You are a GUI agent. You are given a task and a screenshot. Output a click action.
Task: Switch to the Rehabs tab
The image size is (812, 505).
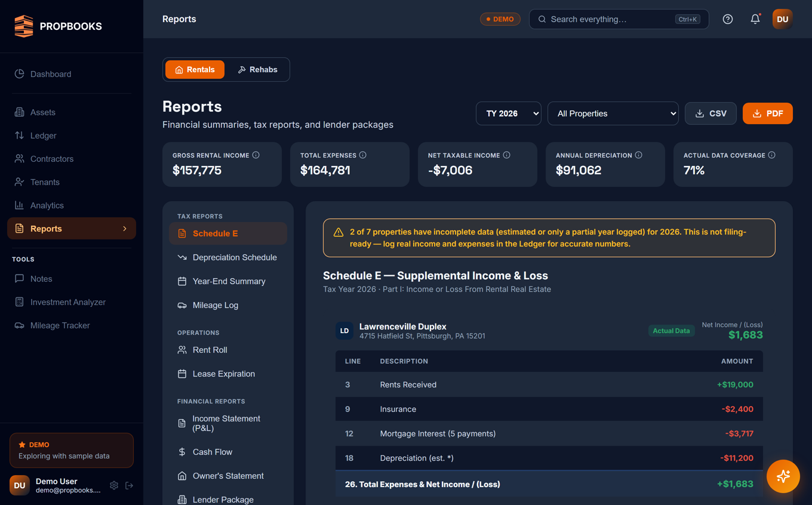[257, 70]
